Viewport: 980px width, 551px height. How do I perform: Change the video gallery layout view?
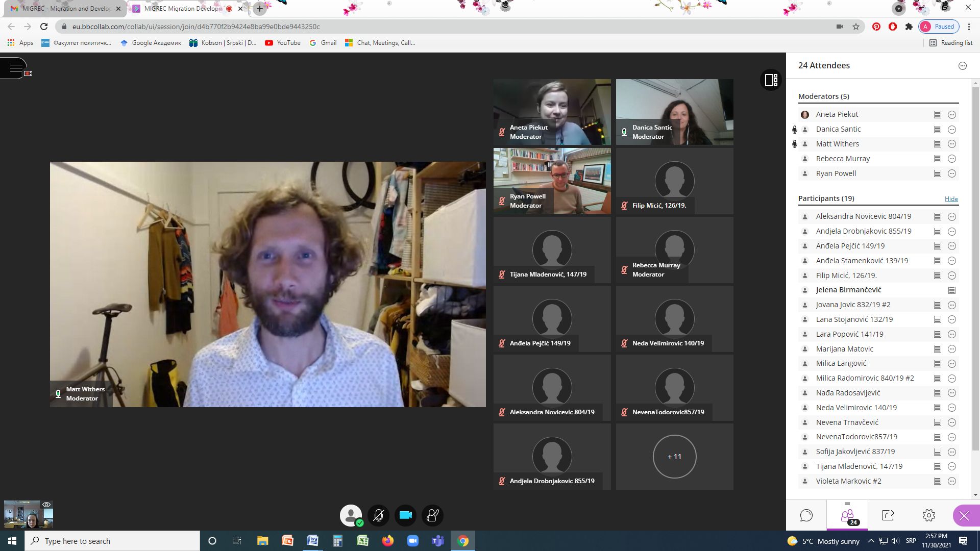point(771,80)
